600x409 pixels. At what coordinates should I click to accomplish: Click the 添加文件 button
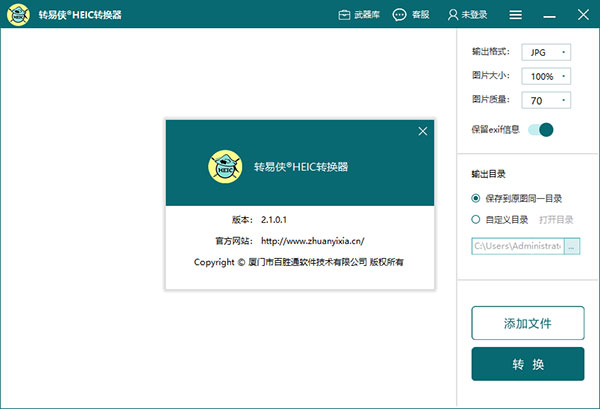[x=528, y=323]
